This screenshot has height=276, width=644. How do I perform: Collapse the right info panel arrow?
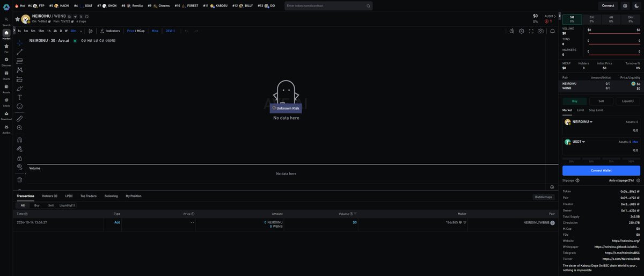(559, 16)
